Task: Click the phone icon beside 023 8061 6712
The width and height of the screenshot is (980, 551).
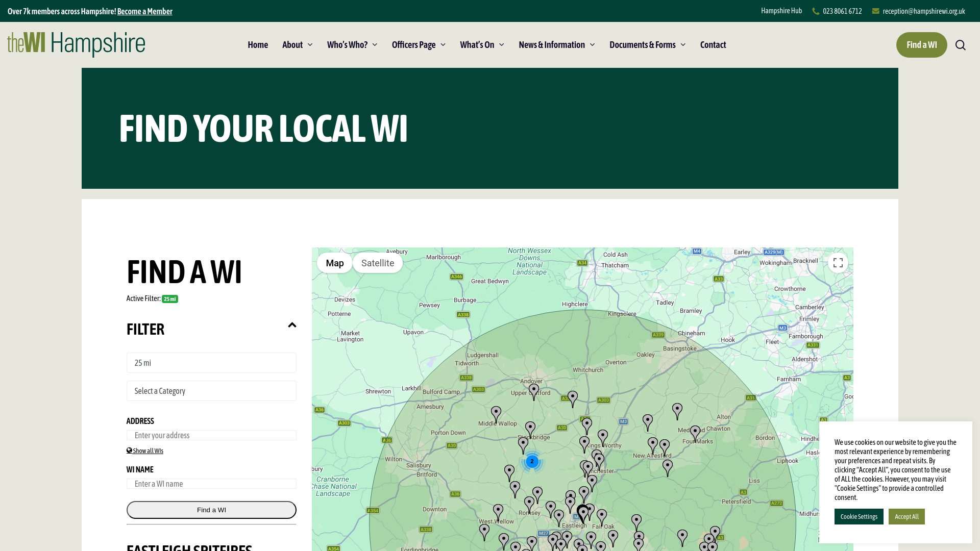Action: [816, 11]
